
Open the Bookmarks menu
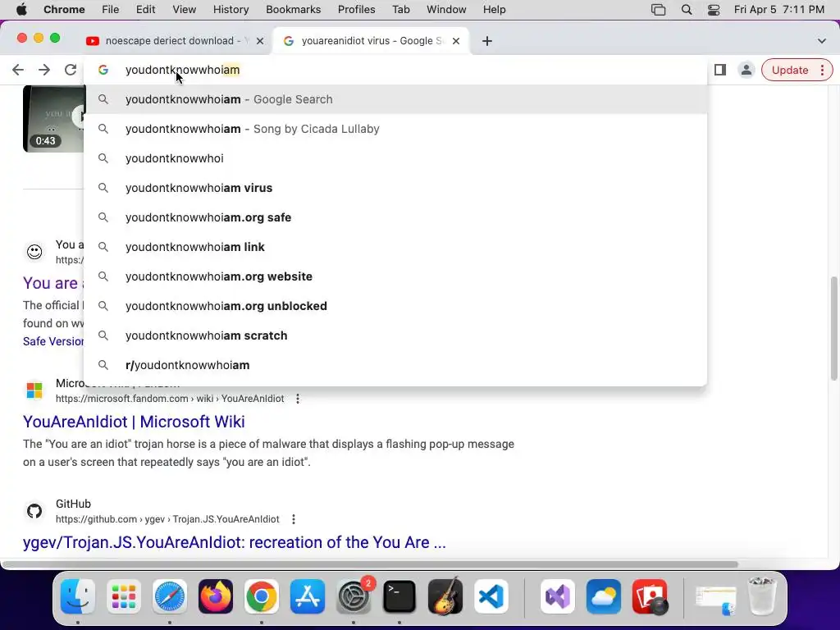[x=293, y=9]
